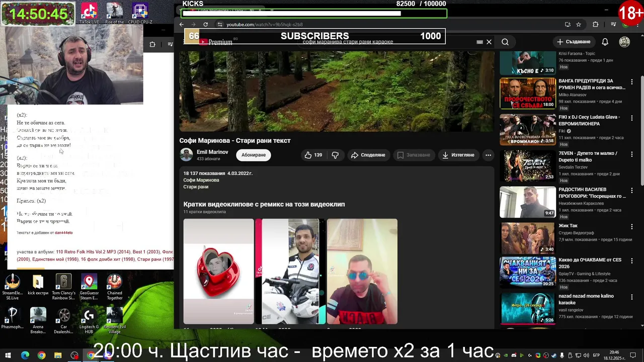This screenshot has width=644, height=362.
Task: Open 110 Retro Folk Hits Vol.2 album link
Action: [93, 252]
